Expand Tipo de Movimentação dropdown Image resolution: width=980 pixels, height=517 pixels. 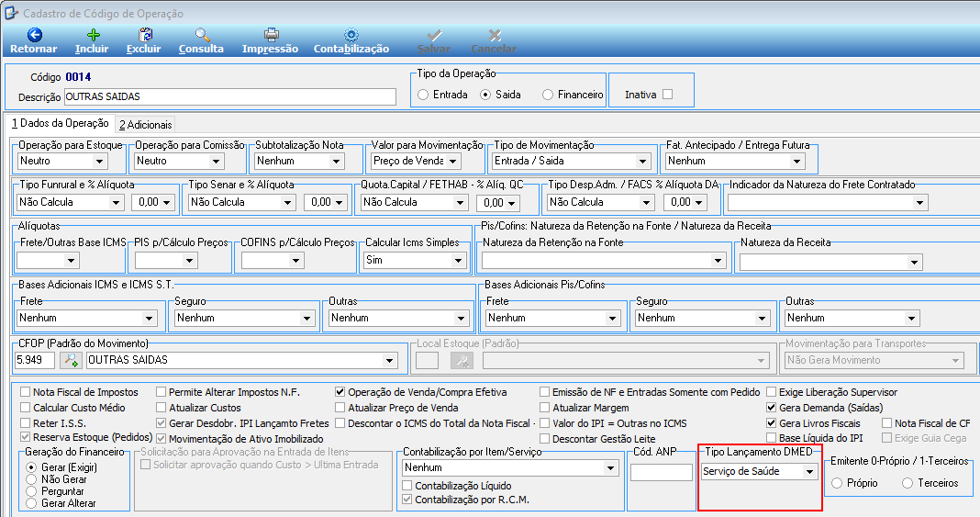tap(642, 162)
